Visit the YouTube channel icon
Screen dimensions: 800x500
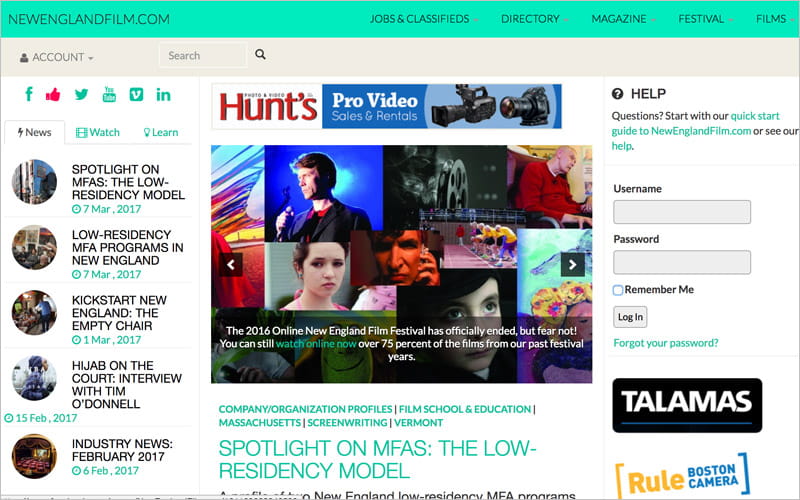click(109, 94)
